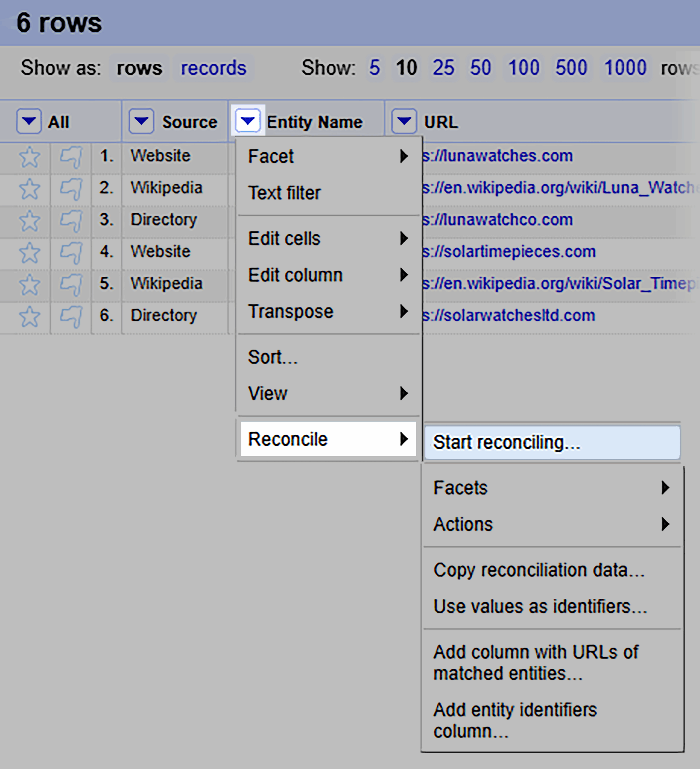Select Copy reconciliation data...
Screen dimensions: 700x769
tap(552, 570)
